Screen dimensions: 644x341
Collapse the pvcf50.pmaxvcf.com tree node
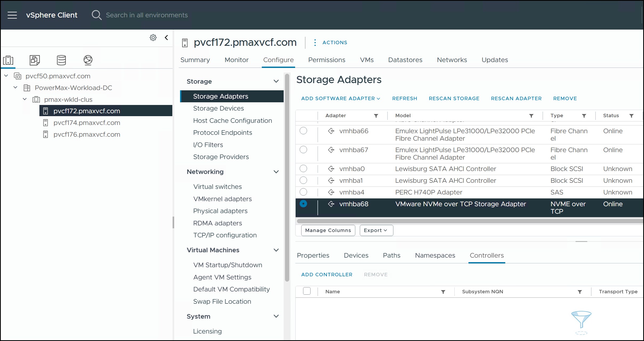[6, 76]
